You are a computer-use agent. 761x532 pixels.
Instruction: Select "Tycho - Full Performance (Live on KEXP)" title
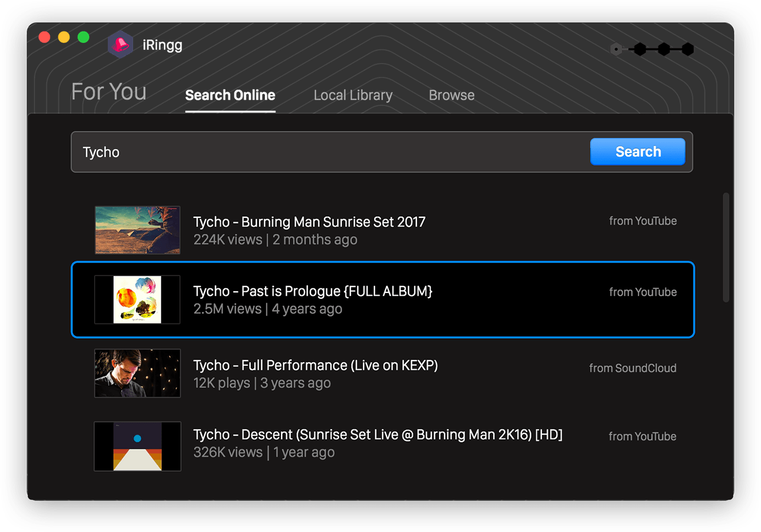pos(315,365)
